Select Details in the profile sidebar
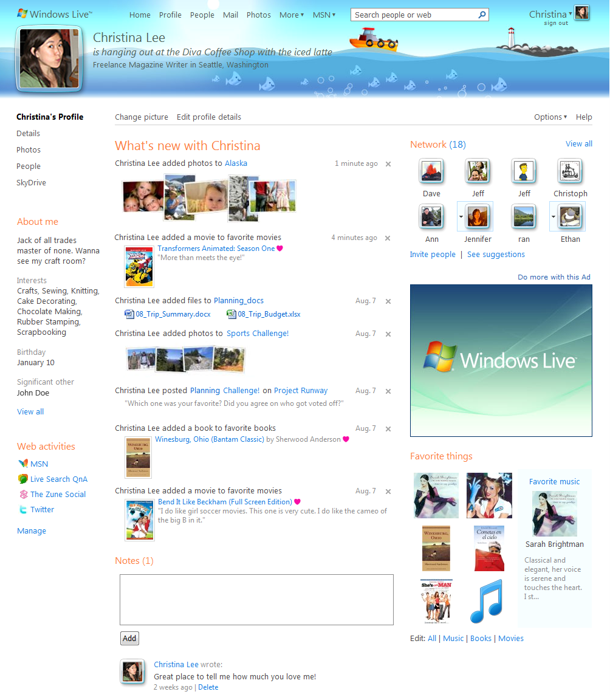Image resolution: width=610 pixels, height=700 pixels. click(x=28, y=134)
